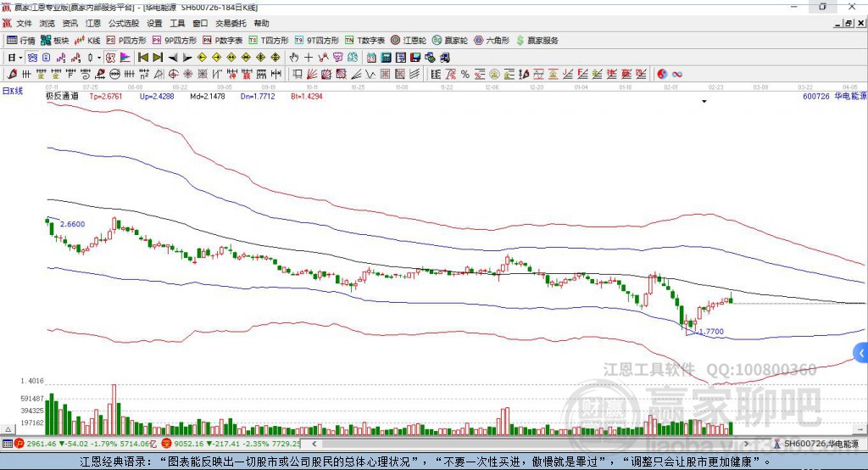Click the blue infinity symbol icon
The width and height of the screenshot is (868, 470).
(x=677, y=75)
